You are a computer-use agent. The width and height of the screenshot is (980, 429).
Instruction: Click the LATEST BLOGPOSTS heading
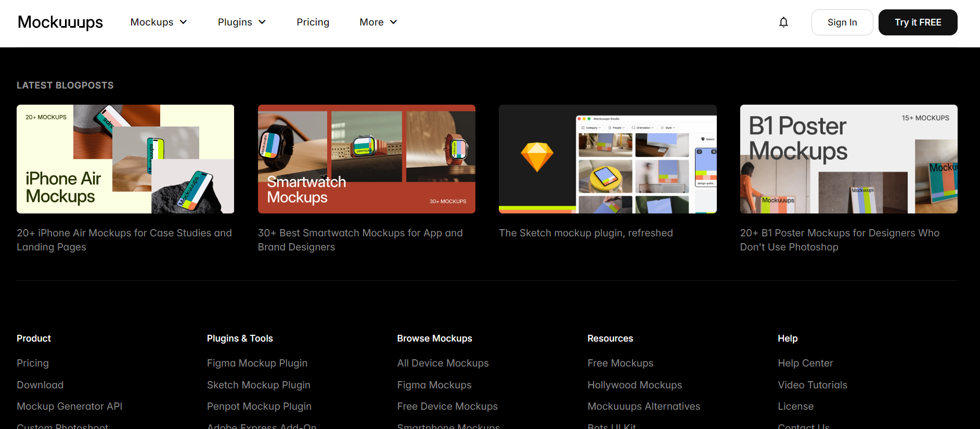tap(65, 85)
